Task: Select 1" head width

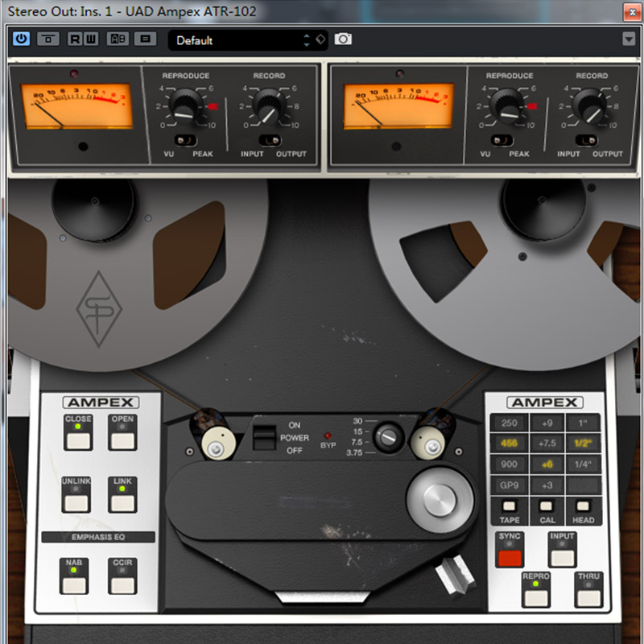Action: coord(583,423)
